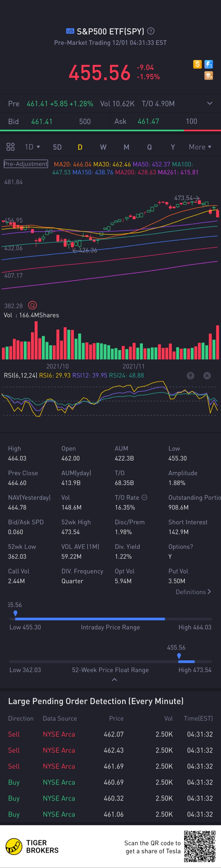This screenshot has height=868, width=221.
Task: Expand the pre-market quote row chevron
Action: 210,103
